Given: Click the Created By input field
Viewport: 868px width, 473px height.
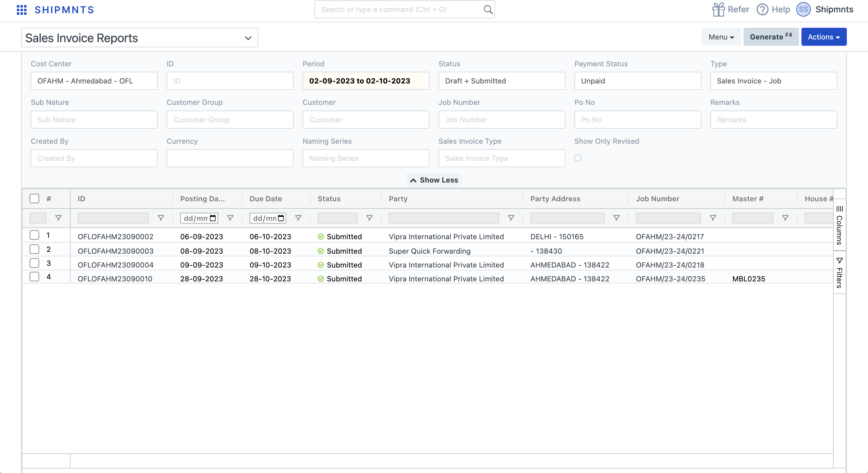Looking at the screenshot, I should pyautogui.click(x=94, y=158).
